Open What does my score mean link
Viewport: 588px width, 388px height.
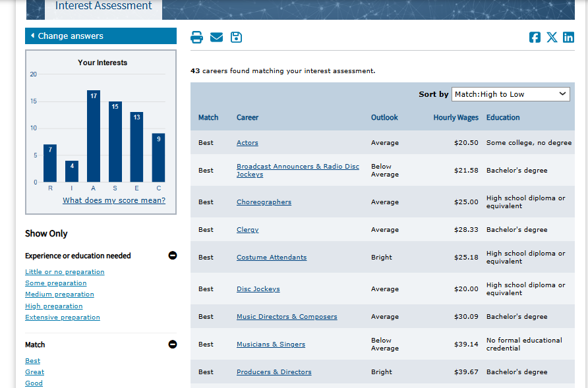click(x=114, y=200)
